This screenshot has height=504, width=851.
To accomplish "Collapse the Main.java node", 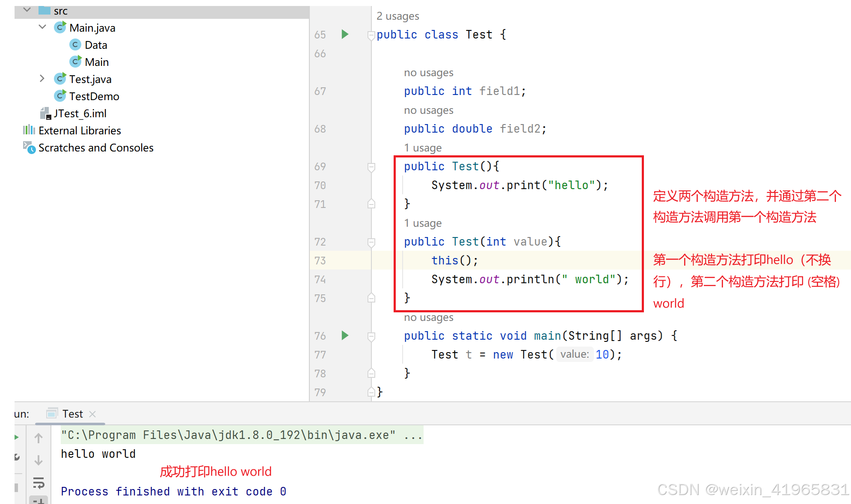I will click(x=42, y=27).
